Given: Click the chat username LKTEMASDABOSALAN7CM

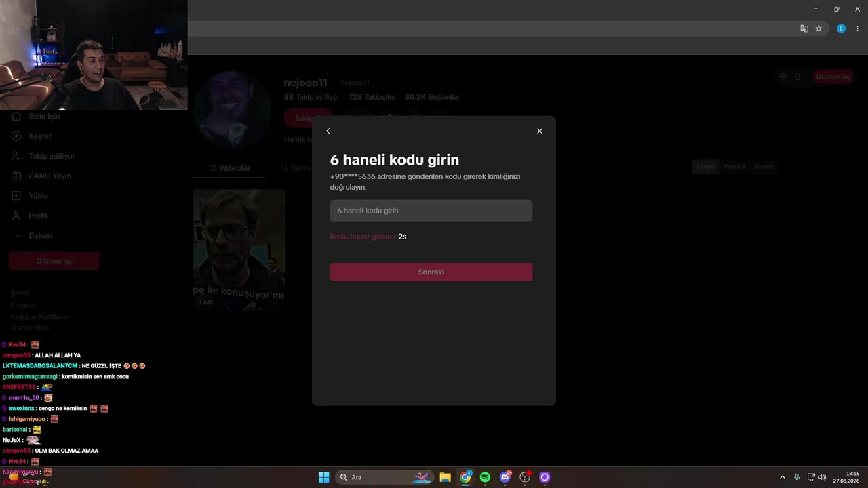Looking at the screenshot, I should pos(40,366).
